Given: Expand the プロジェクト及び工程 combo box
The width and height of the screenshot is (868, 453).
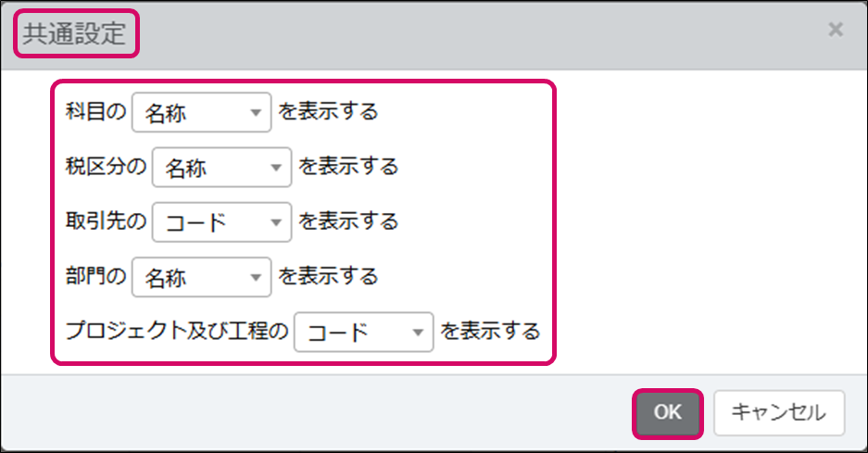Looking at the screenshot, I should click(x=363, y=331).
